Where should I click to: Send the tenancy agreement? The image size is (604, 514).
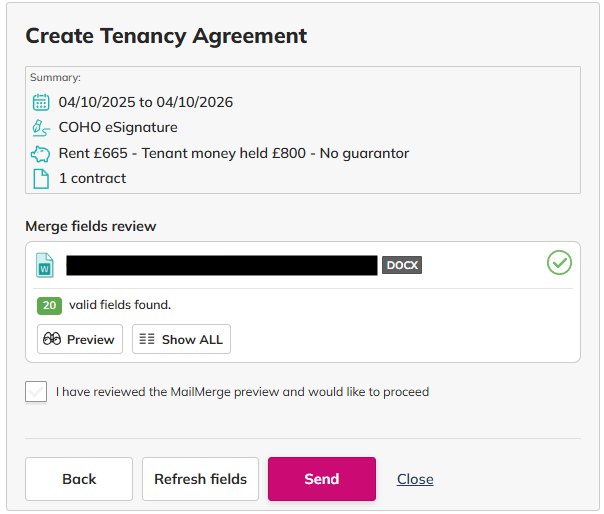tap(322, 479)
